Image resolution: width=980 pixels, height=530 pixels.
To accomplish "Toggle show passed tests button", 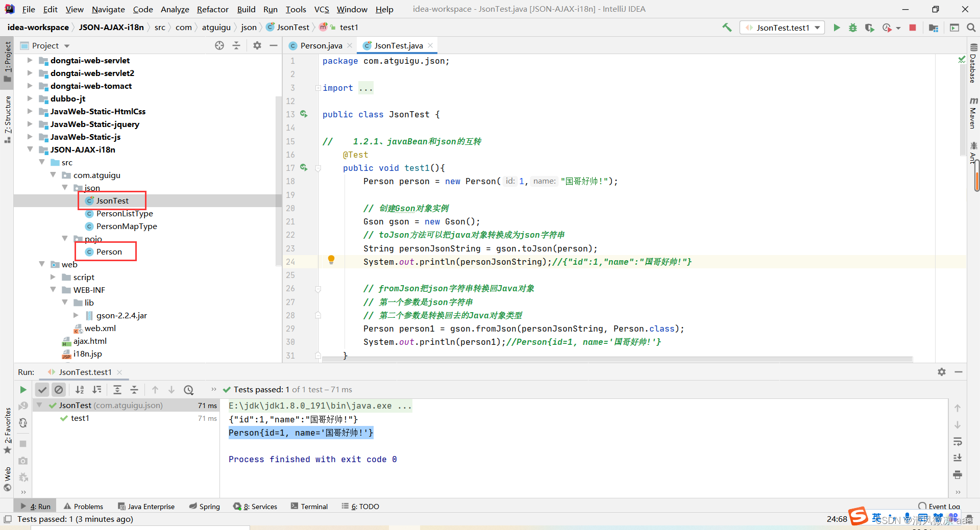I will 42,390.
